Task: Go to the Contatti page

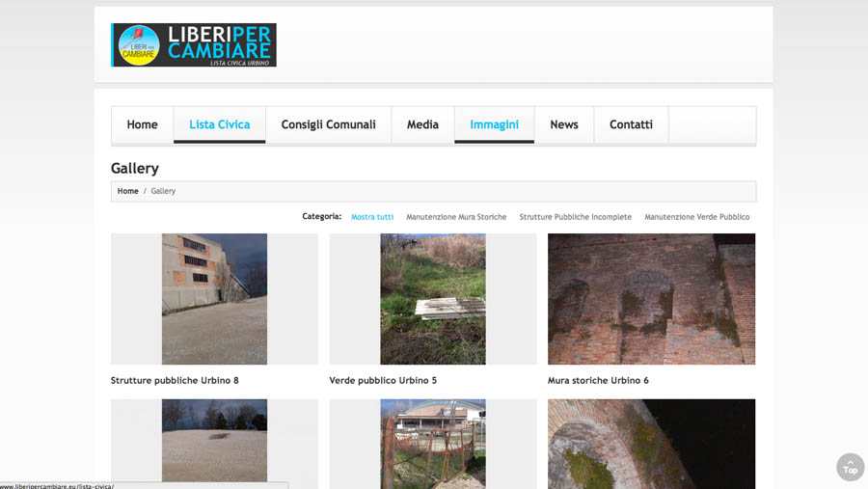Action: (x=631, y=124)
